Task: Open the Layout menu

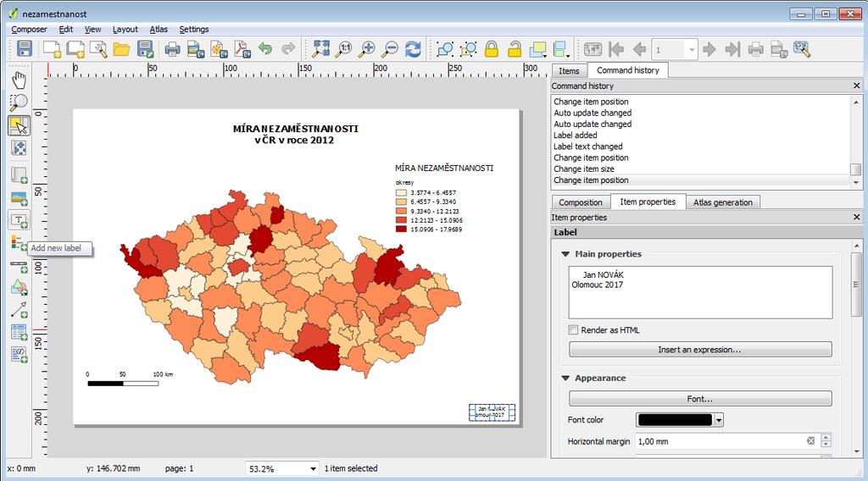Action: (125, 30)
